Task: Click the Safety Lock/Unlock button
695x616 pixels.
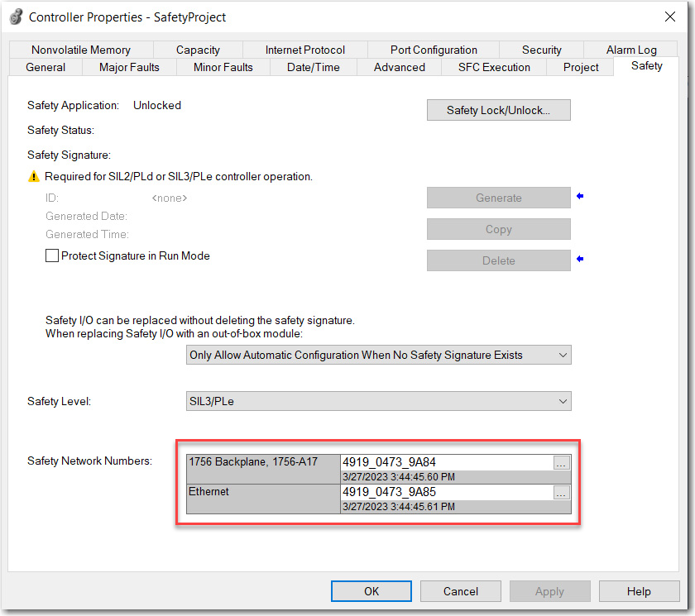Action: coord(498,110)
